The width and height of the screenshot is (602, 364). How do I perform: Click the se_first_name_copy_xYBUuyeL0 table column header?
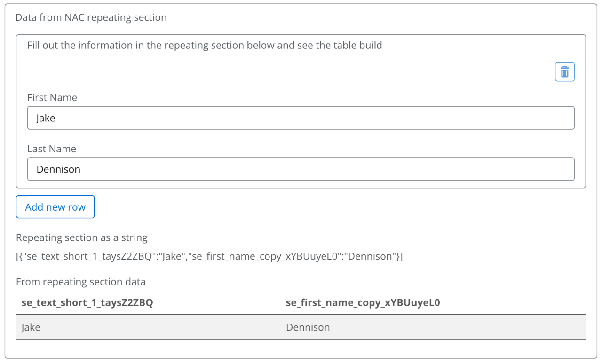(x=363, y=303)
